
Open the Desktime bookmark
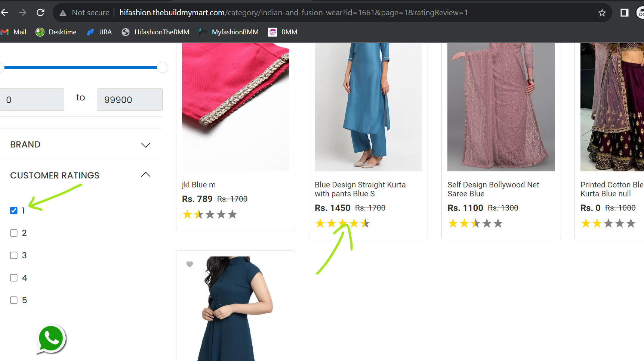(56, 32)
